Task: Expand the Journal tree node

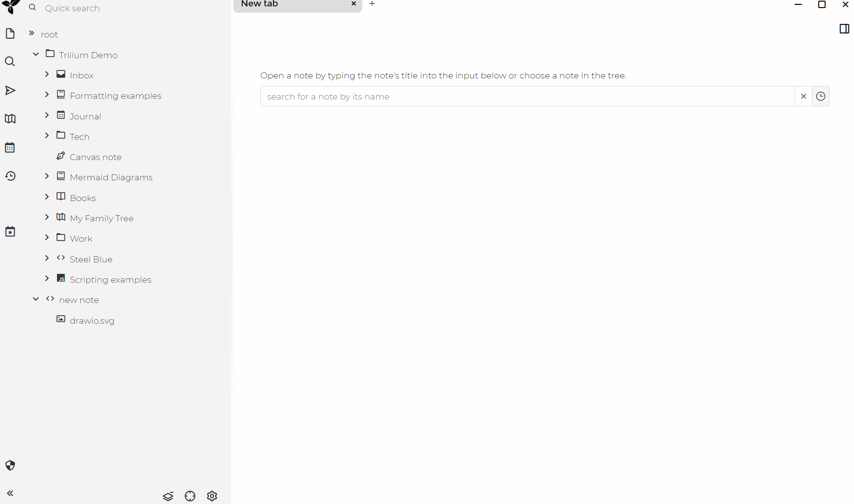Action: click(47, 115)
